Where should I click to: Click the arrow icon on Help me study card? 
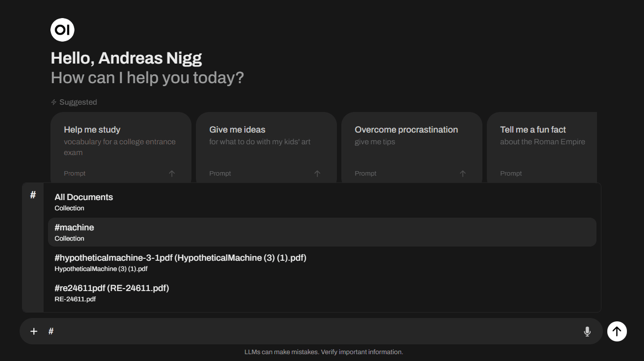point(172,174)
